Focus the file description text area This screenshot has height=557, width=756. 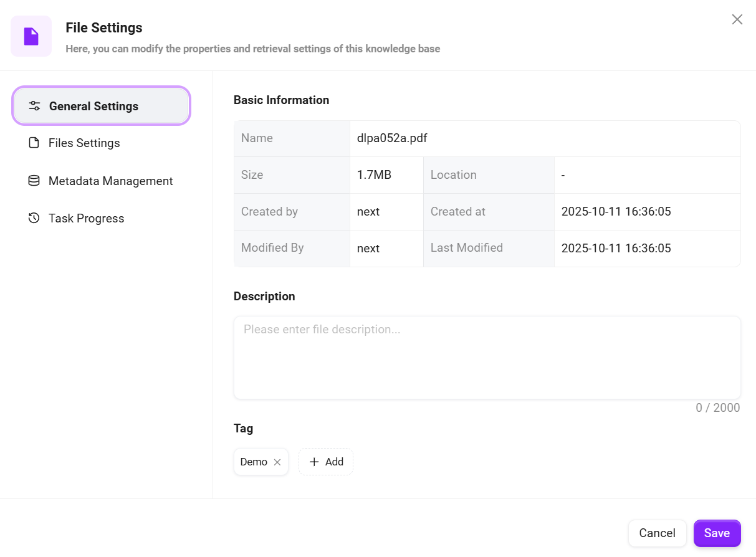point(487,358)
